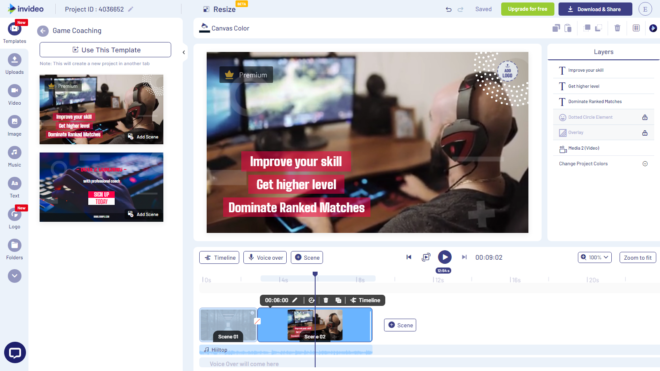The width and height of the screenshot is (660, 371).
Task: Toggle the grid view toolbar icon
Action: (x=636, y=28)
